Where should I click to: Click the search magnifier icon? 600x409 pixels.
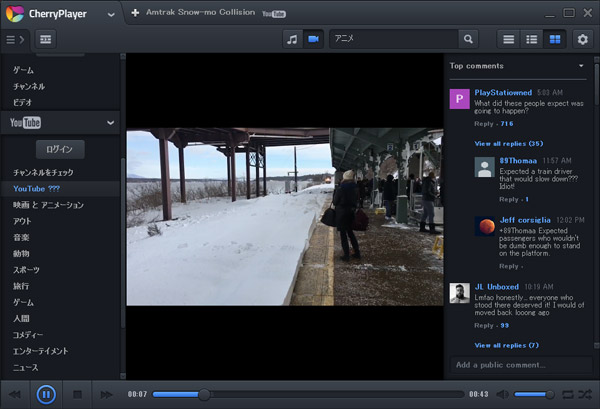[x=468, y=39]
